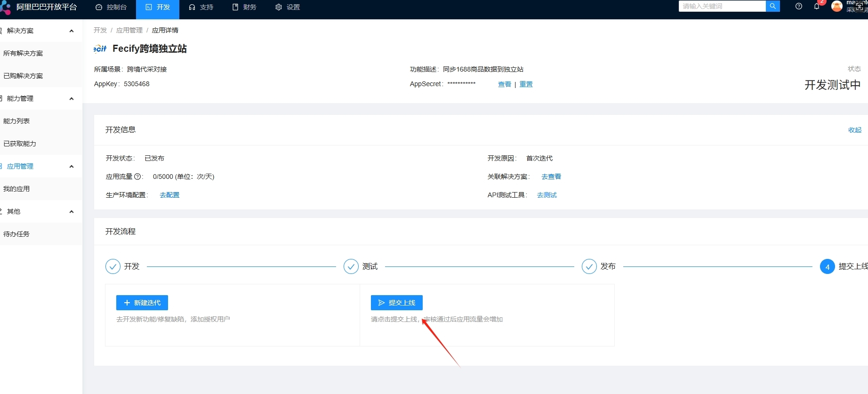
Task: Click the search magnifier icon button
Action: tap(772, 6)
